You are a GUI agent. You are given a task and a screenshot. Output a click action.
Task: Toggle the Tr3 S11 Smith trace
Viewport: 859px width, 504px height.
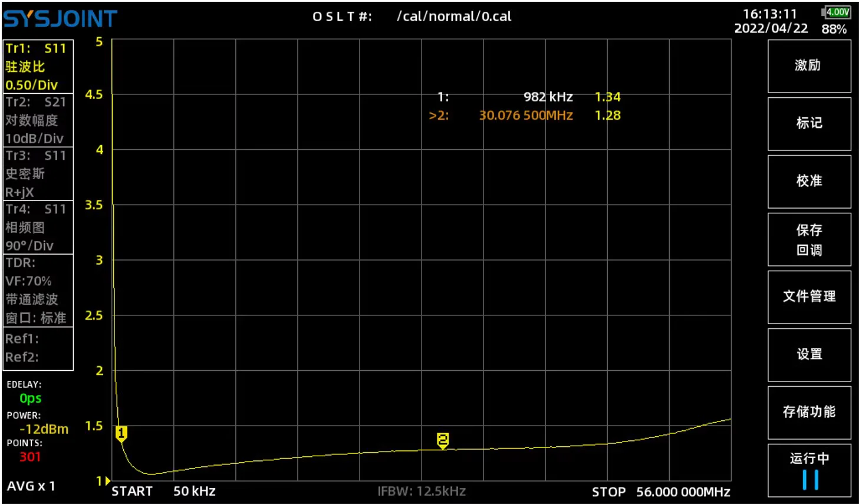pyautogui.click(x=38, y=174)
